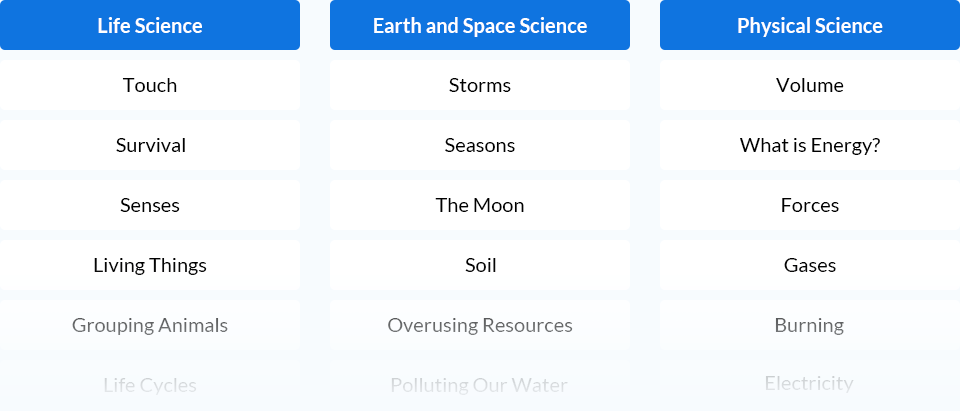960x411 pixels.
Task: Select the Physical Science header
Action: pos(810,25)
